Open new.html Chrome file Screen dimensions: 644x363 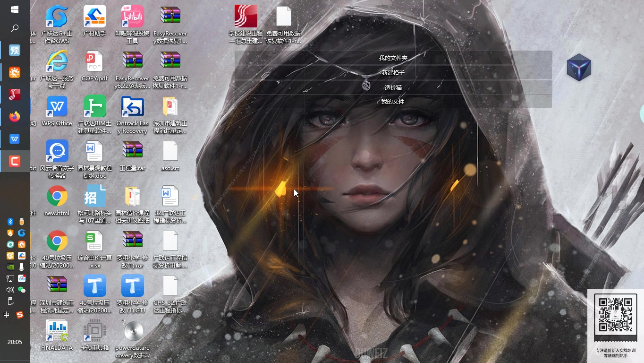(57, 201)
